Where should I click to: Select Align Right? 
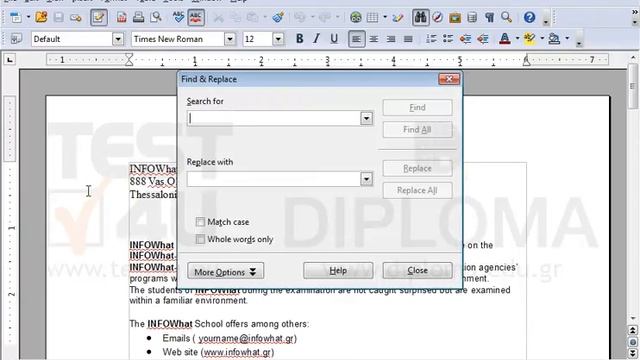coord(391,39)
